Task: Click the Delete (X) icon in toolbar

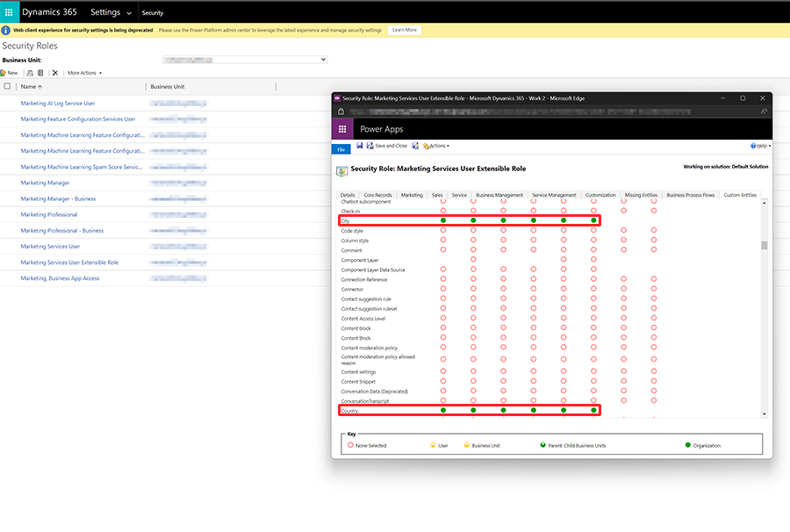Action: tap(55, 72)
